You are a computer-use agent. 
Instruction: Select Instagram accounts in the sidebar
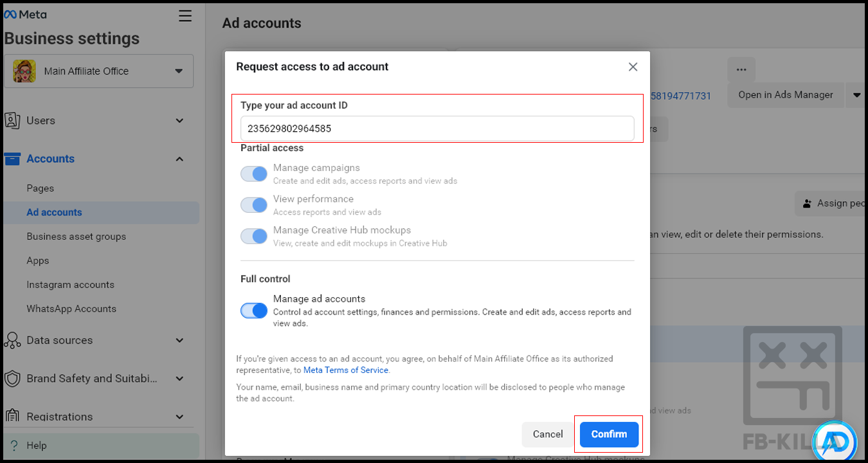point(70,284)
